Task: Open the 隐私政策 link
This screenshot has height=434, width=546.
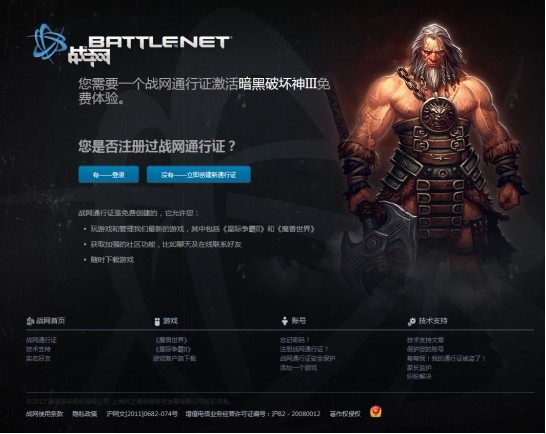Action: [85, 414]
